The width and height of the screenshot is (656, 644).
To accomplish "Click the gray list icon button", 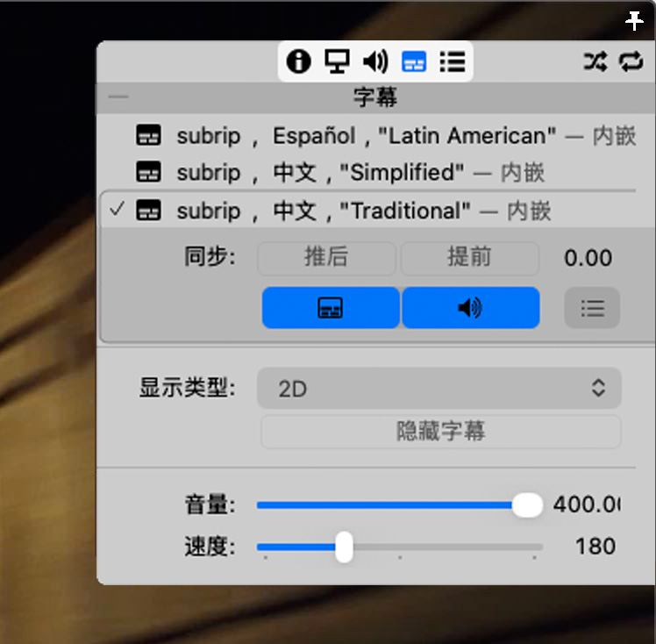I will tap(592, 308).
